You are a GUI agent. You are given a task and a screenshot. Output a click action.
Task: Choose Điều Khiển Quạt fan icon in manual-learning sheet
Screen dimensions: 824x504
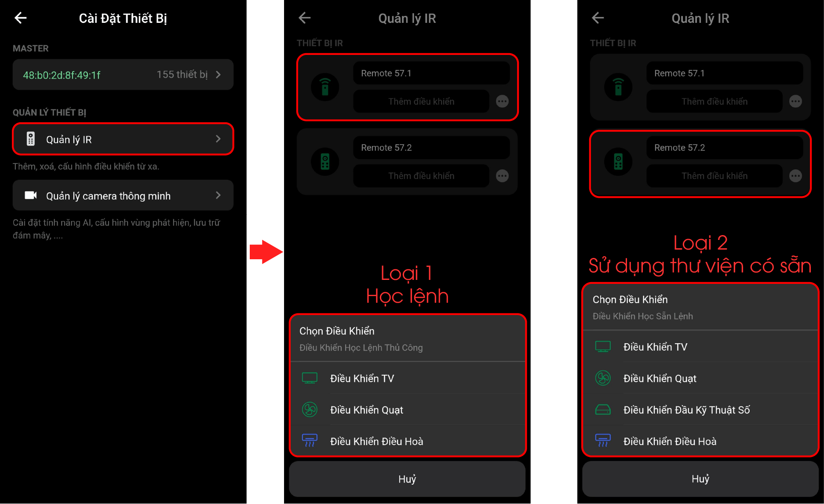tap(310, 410)
